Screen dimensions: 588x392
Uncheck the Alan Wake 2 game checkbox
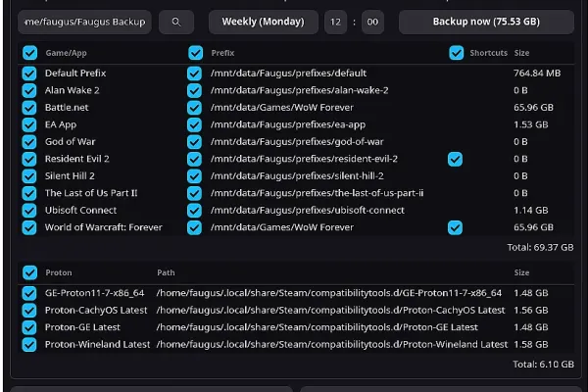[x=29, y=90]
